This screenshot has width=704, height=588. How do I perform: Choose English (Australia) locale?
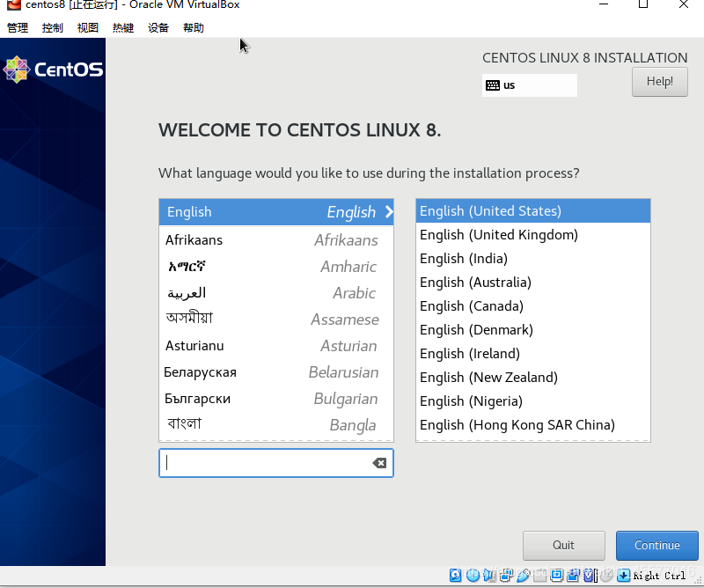click(x=533, y=283)
